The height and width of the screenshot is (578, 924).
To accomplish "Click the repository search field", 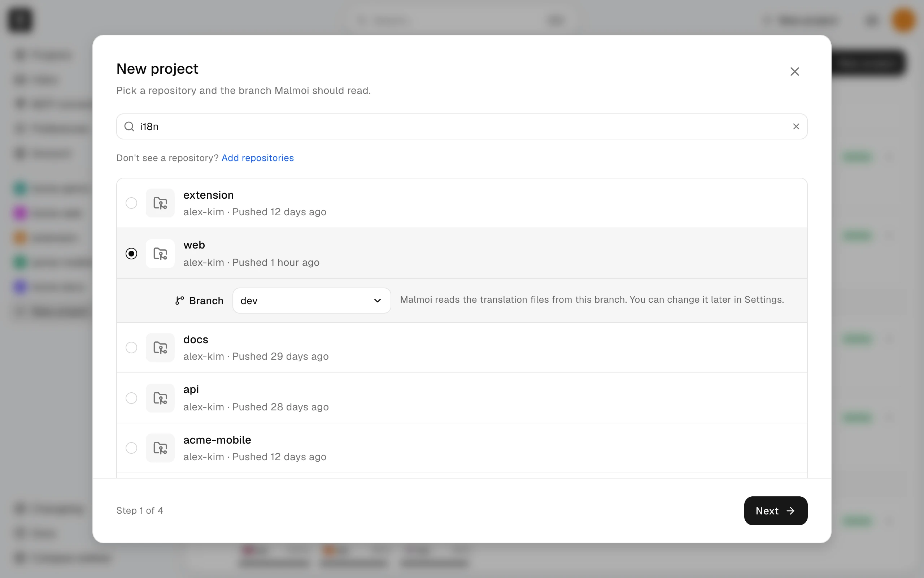I will 462,126.
